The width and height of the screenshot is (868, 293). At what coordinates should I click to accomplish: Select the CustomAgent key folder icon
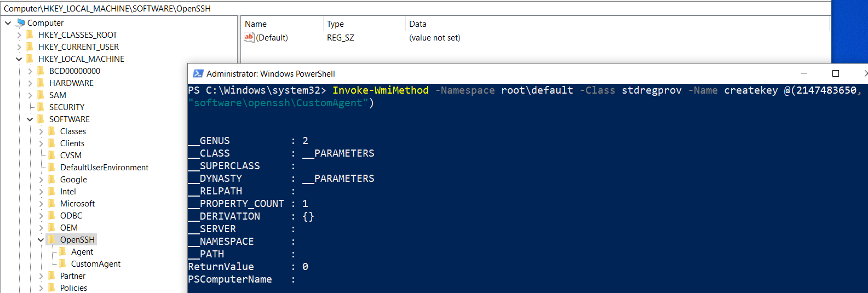point(62,263)
